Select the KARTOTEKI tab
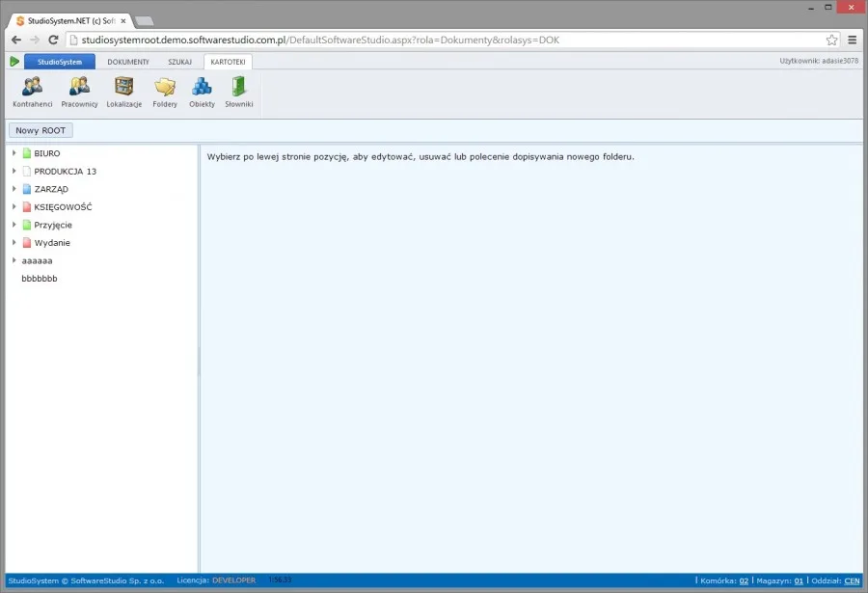Image resolution: width=868 pixels, height=593 pixels. (x=228, y=62)
